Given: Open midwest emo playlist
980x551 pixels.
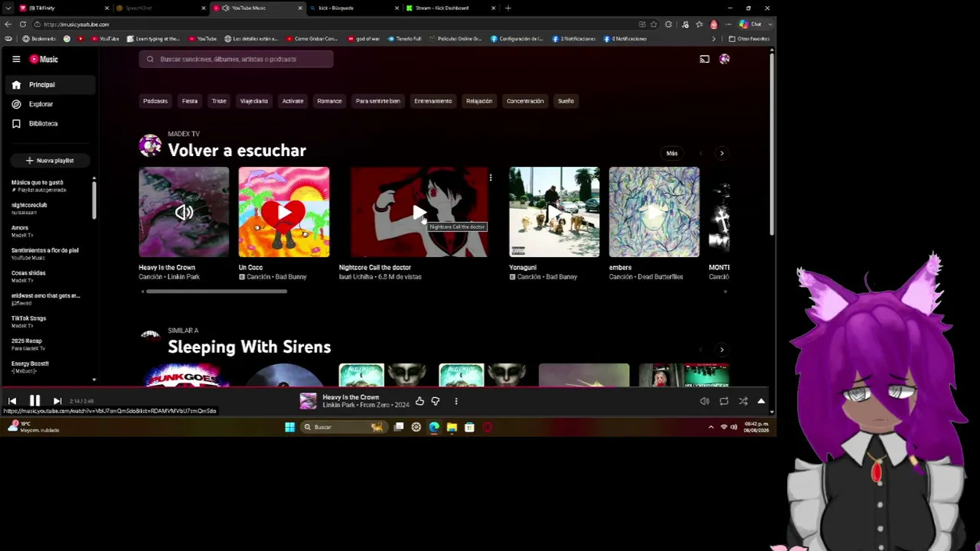Looking at the screenshot, I should [x=47, y=298].
